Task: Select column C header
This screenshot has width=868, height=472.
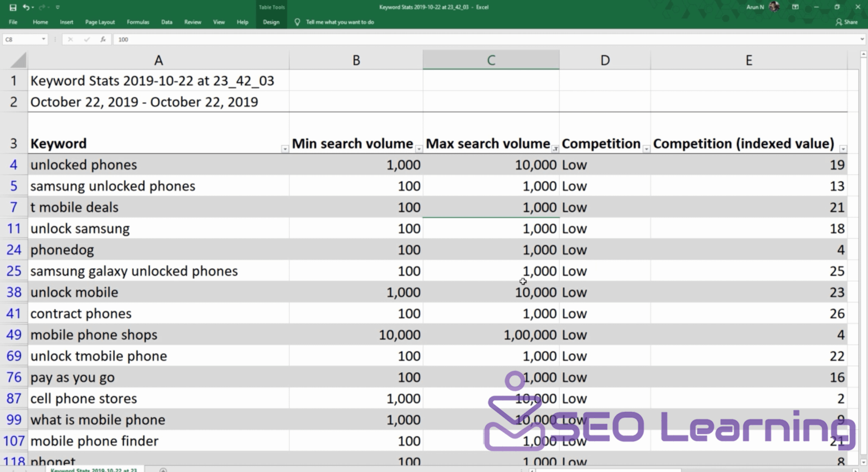Action: (x=491, y=60)
